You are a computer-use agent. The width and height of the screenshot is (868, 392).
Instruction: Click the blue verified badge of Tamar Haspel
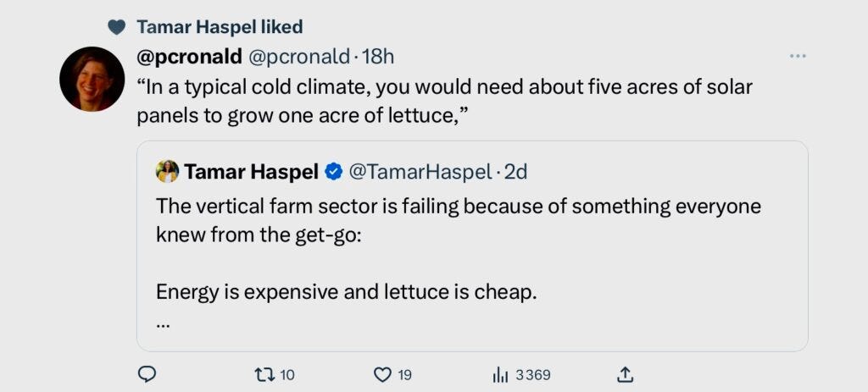[x=334, y=172]
